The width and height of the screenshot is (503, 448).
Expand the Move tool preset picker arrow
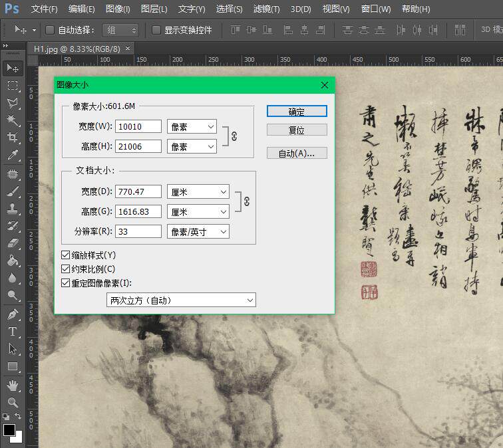click(34, 31)
